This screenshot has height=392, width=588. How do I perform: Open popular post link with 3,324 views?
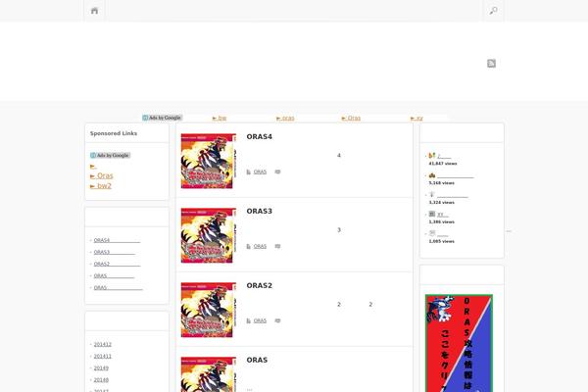(453, 195)
